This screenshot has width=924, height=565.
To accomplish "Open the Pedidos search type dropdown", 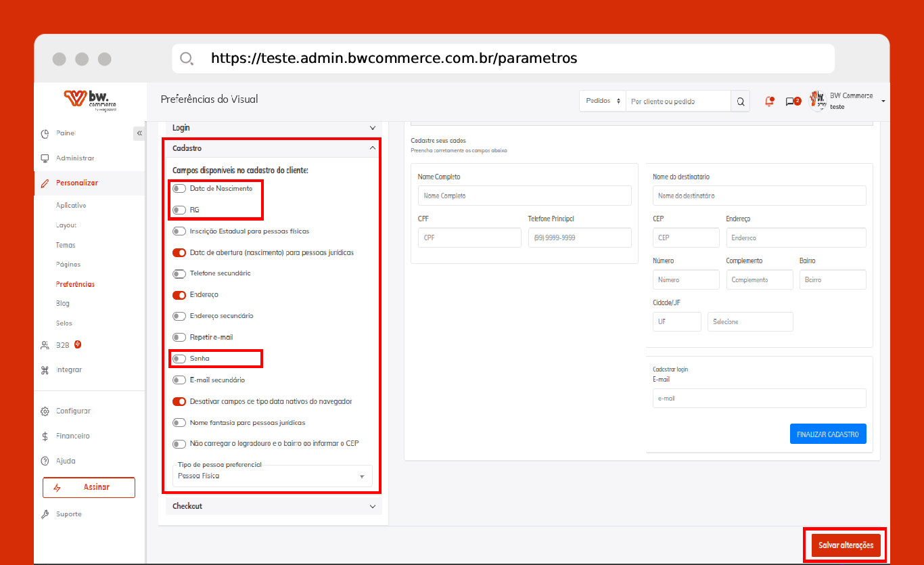I will tap(602, 101).
